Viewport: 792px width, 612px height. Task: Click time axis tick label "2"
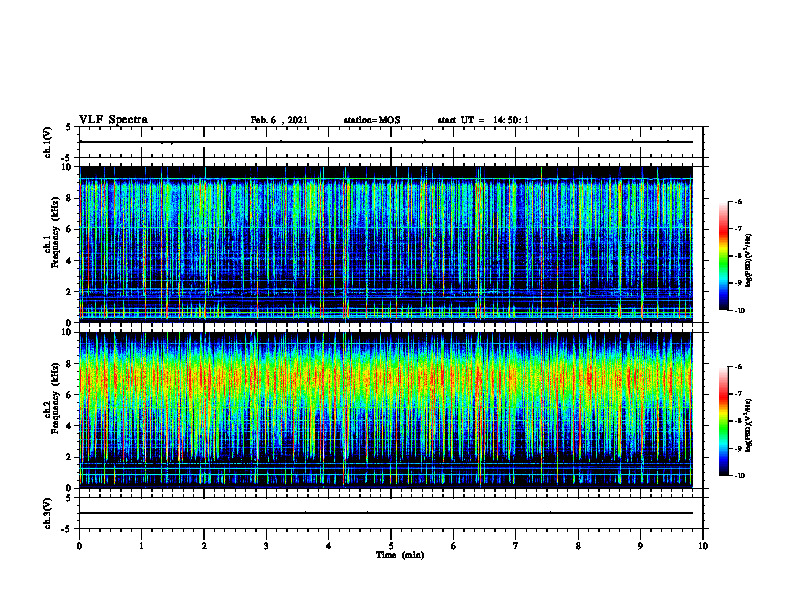204,546
